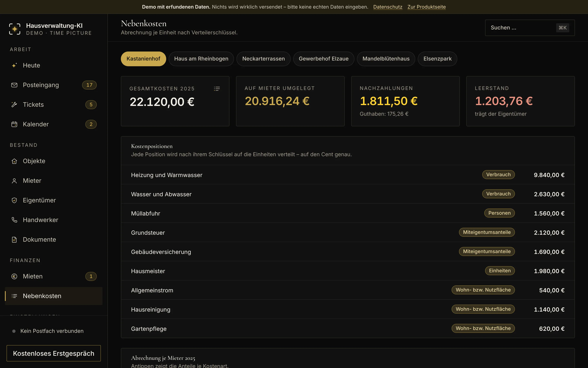
Task: Click the envelope icon beside Posteingang
Action: 14,85
